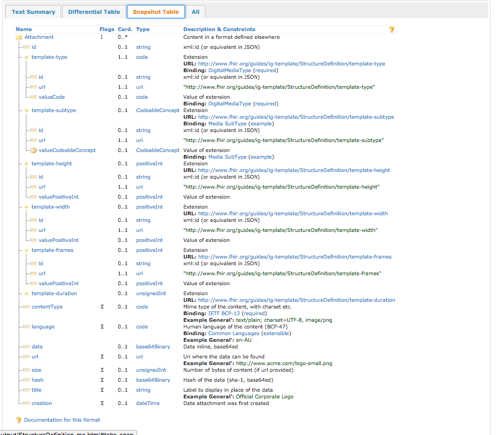Click the valueCodeableConcept cube icon
The height and width of the screenshot is (435, 504).
(x=33, y=150)
